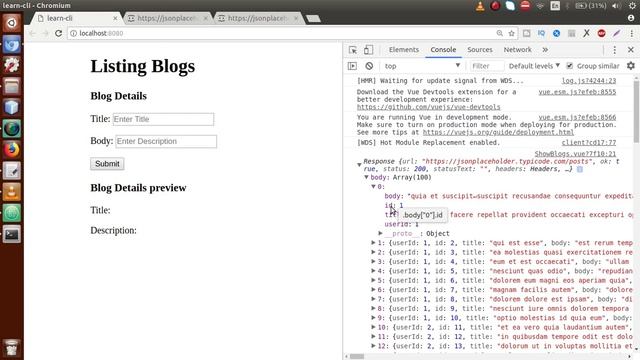Expand array item 5 "dolorem eum magni"
This screenshot has height=360, width=640.
click(373, 280)
